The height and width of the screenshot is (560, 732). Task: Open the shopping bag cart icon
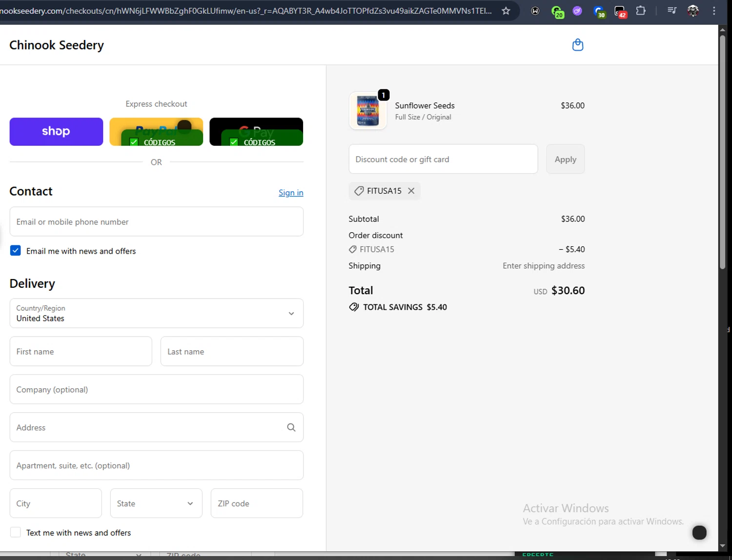click(x=578, y=45)
